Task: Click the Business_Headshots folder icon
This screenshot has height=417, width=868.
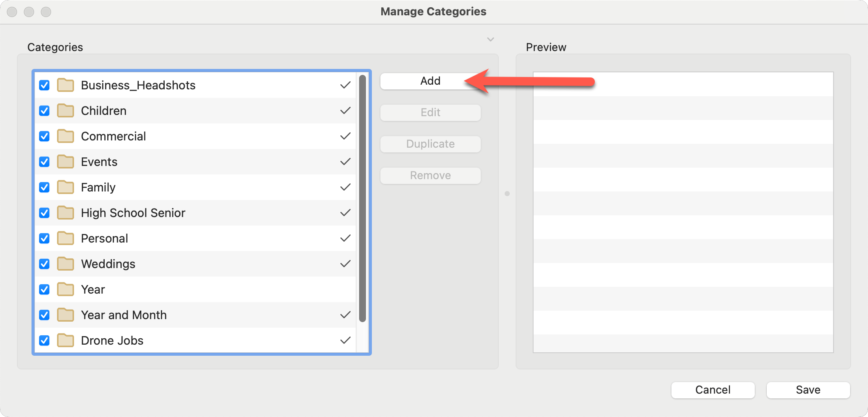Action: click(66, 85)
